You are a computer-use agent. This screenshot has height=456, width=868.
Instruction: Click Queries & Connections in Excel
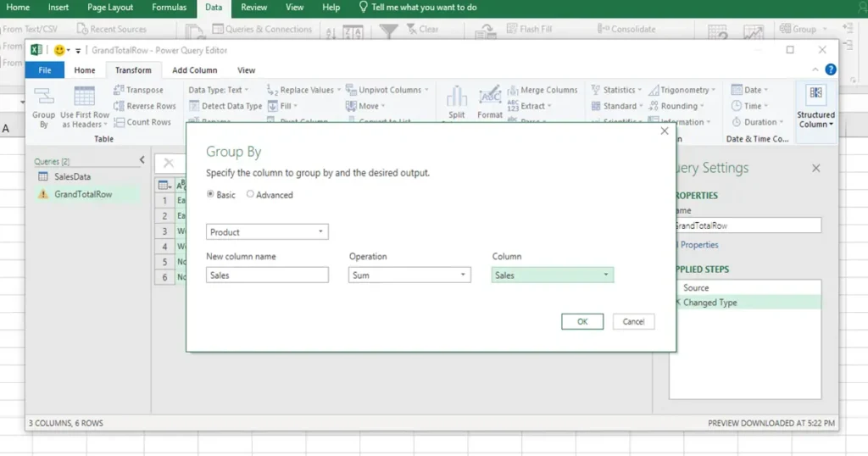pyautogui.click(x=263, y=29)
